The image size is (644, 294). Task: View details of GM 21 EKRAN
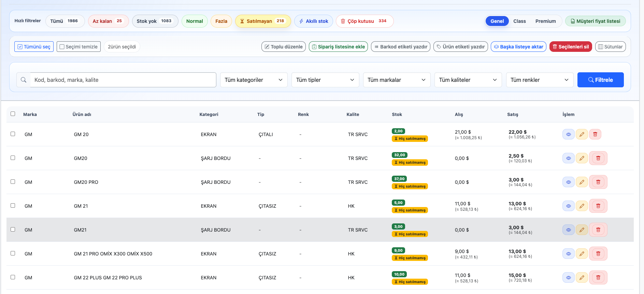[568, 206]
